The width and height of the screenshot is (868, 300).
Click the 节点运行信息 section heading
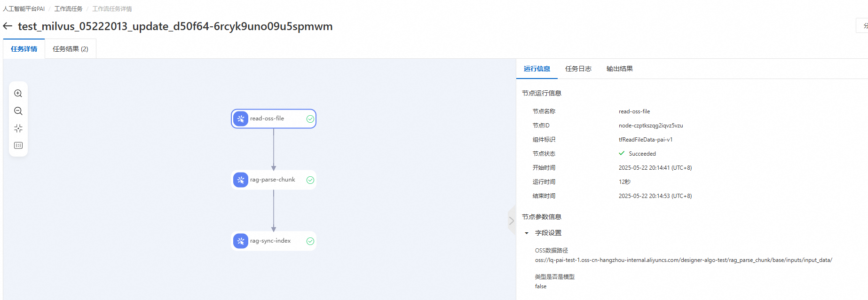pyautogui.click(x=542, y=93)
